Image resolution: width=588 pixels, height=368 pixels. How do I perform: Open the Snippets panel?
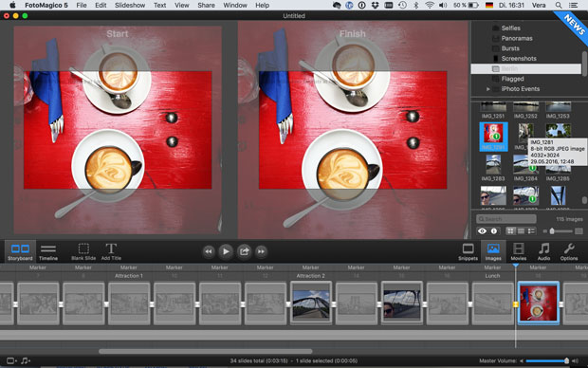468,251
